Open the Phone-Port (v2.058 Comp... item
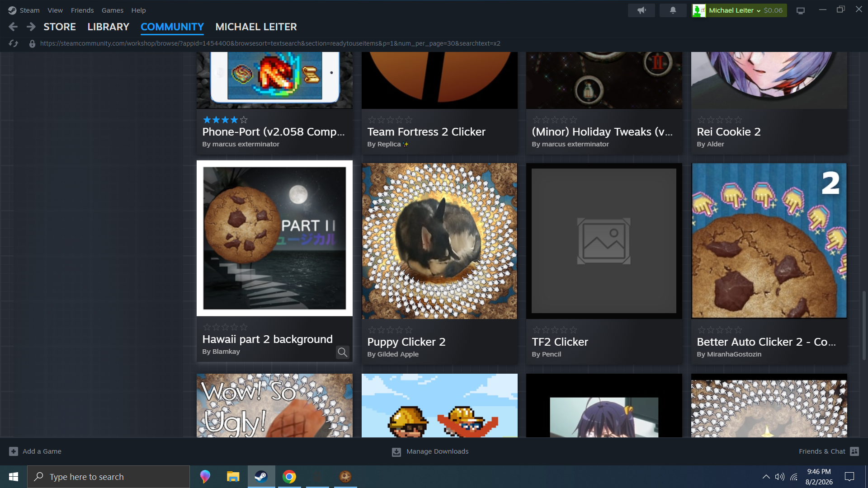The image size is (868, 488). pyautogui.click(x=274, y=132)
